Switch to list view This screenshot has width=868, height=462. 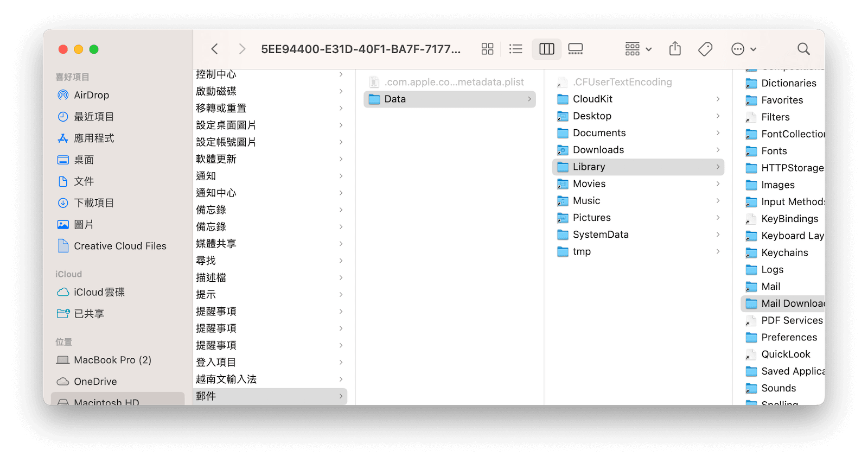tap(515, 49)
